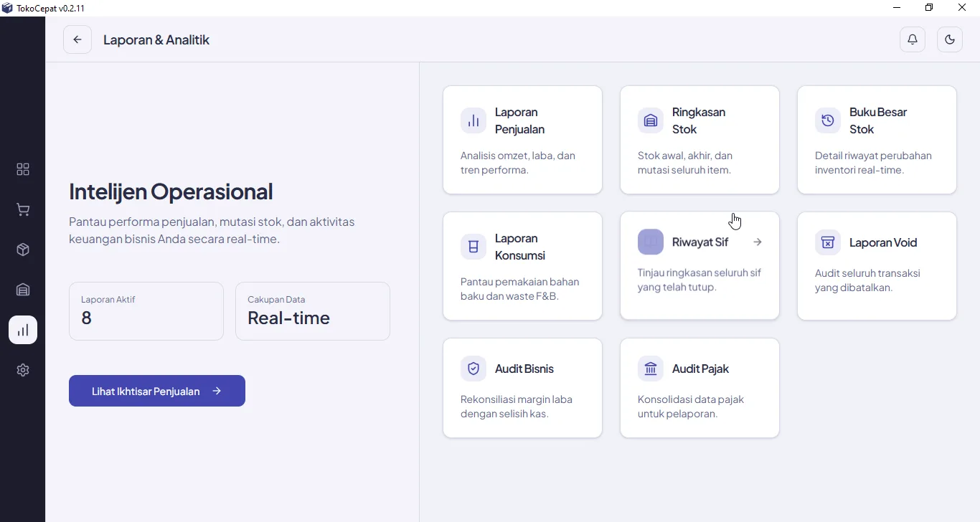This screenshot has width=980, height=522.
Task: Open the dashboard grid sidebar icon
Action: point(23,169)
